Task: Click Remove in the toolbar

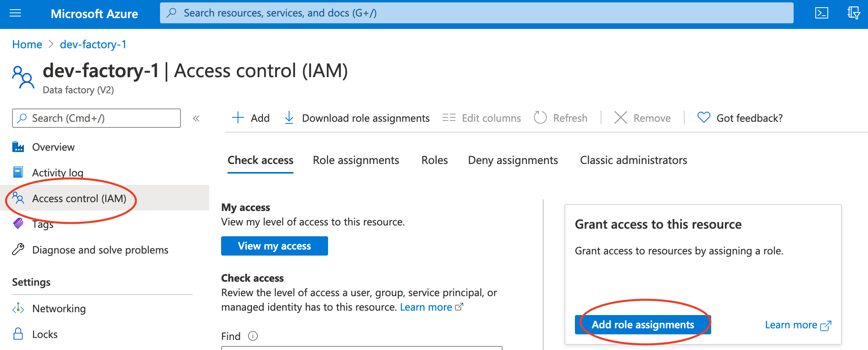Action: pos(642,118)
